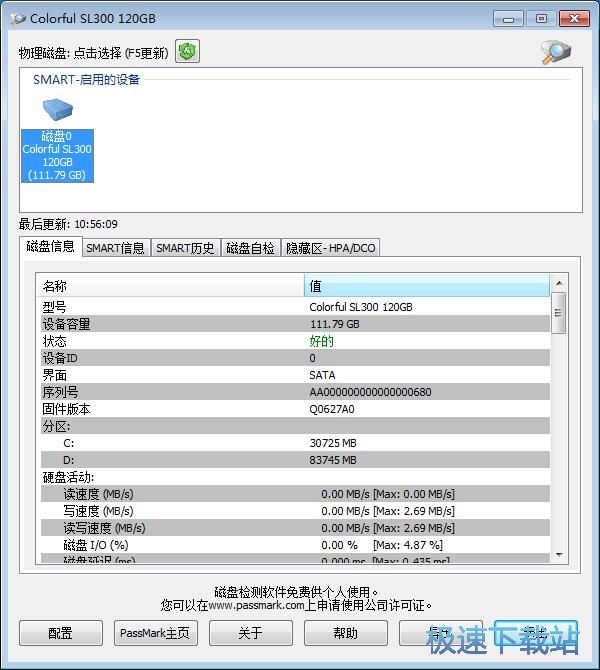
Task: Click the app icon in title bar
Action: 18,18
